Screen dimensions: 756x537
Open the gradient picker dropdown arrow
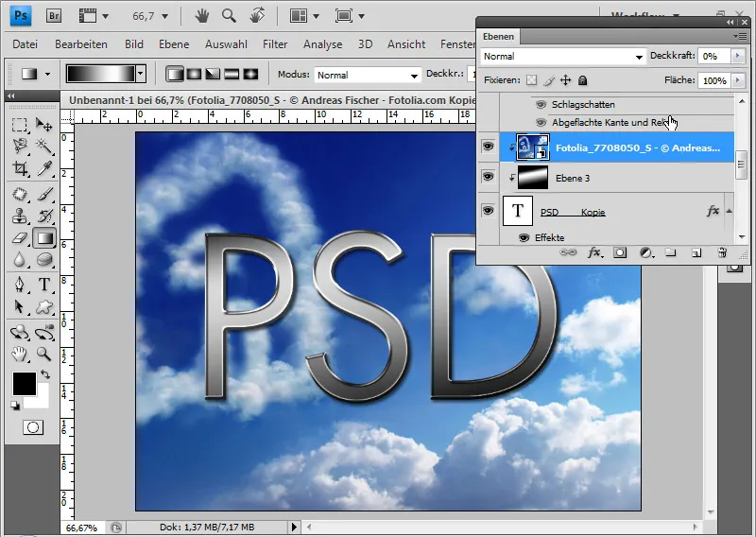click(x=140, y=74)
